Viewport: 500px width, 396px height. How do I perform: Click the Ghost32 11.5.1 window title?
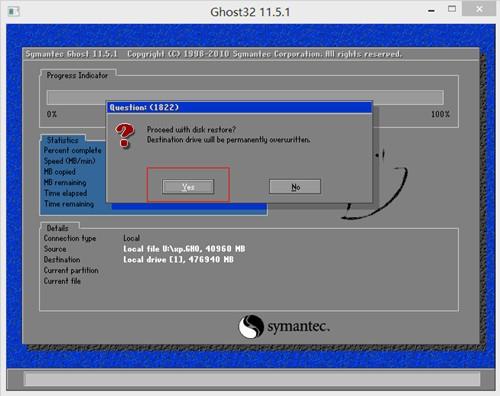pos(250,12)
